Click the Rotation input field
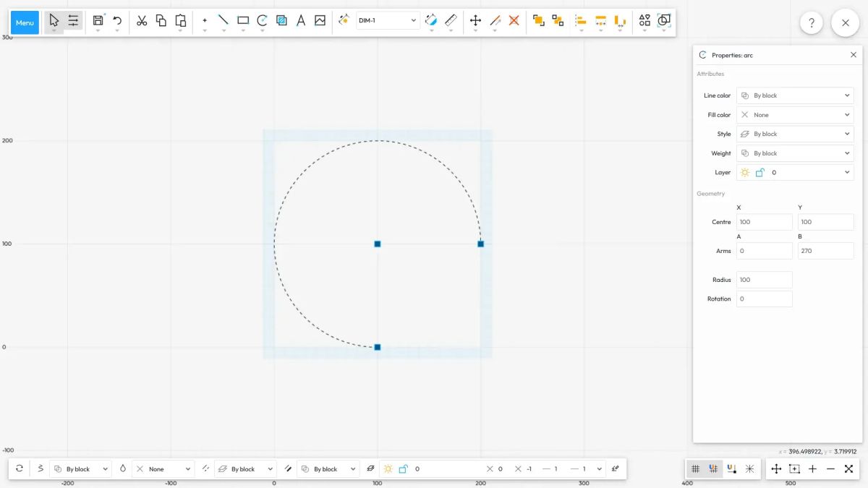This screenshot has width=868, height=488. (x=765, y=299)
